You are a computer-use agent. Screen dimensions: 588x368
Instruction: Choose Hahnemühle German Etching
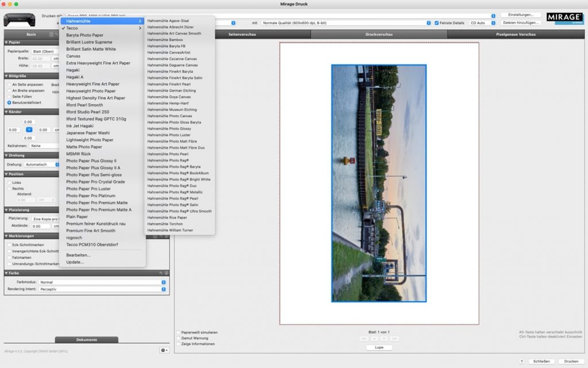click(180, 90)
